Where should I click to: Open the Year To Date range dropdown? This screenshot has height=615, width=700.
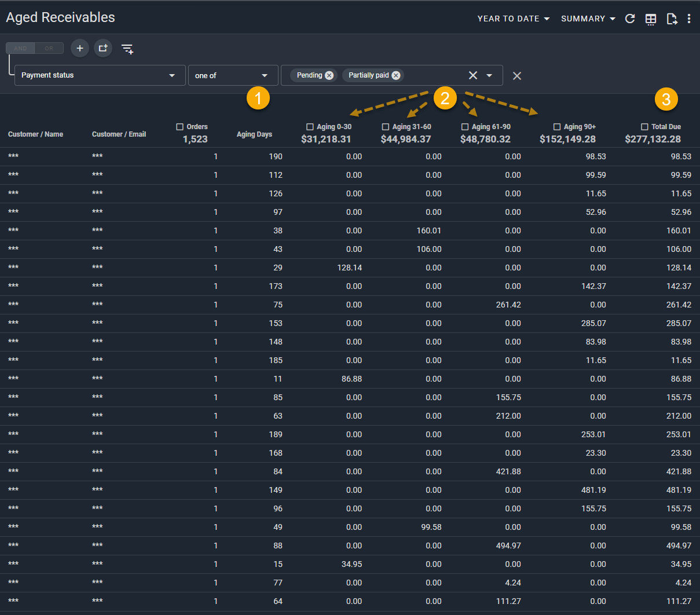513,19
